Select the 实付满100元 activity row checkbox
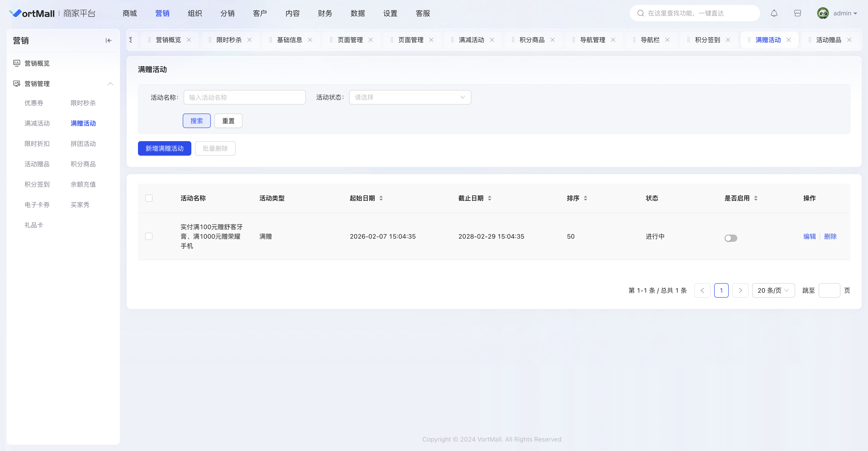The image size is (868, 451). [149, 236]
